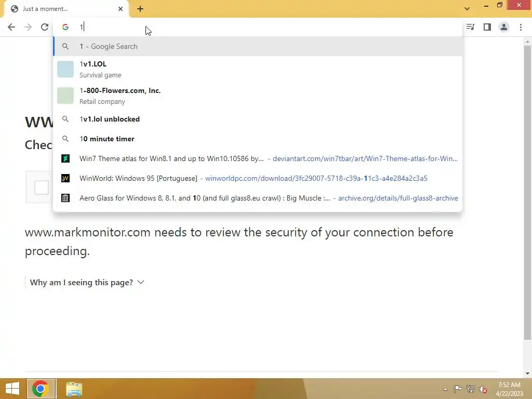The image size is (532, 399).
Task: Click the Google logo in address bar
Action: (65, 27)
